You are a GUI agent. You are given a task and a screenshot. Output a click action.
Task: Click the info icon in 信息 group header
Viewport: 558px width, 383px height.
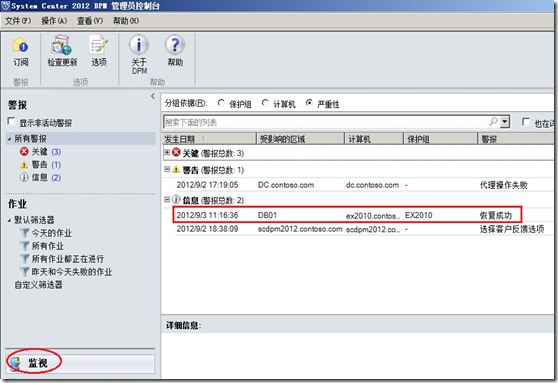point(176,200)
